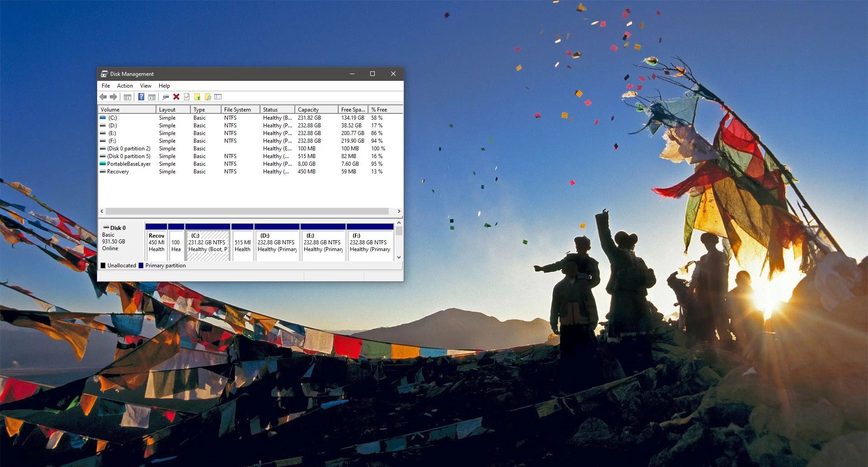Open the Action menu
868x467 pixels.
pos(125,85)
